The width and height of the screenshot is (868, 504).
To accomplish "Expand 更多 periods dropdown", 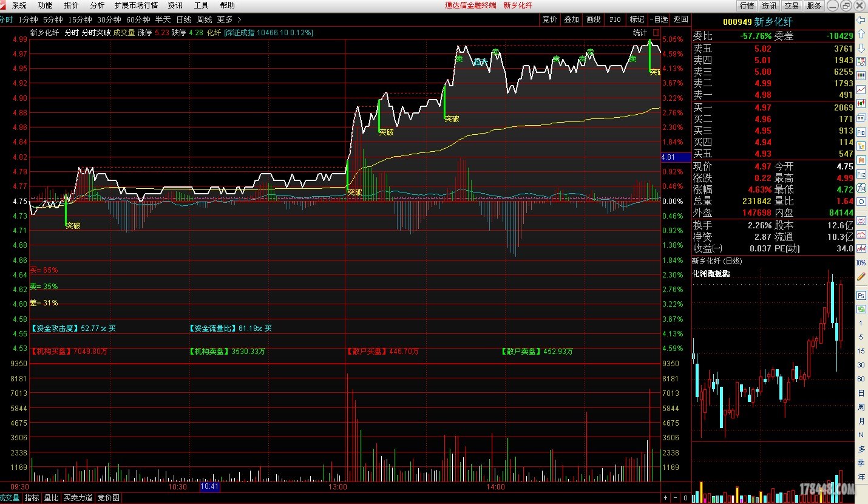I will 229,19.
